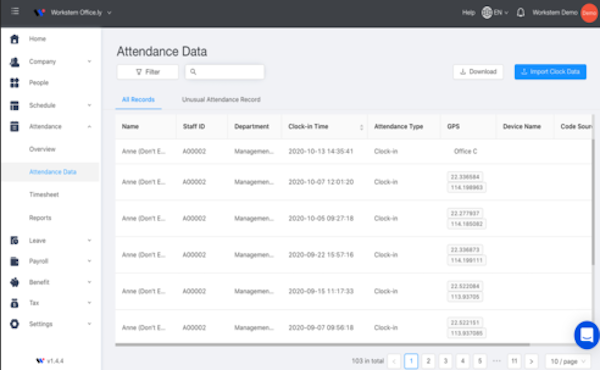
Task: Open the Overview submenu item
Action: click(42, 149)
